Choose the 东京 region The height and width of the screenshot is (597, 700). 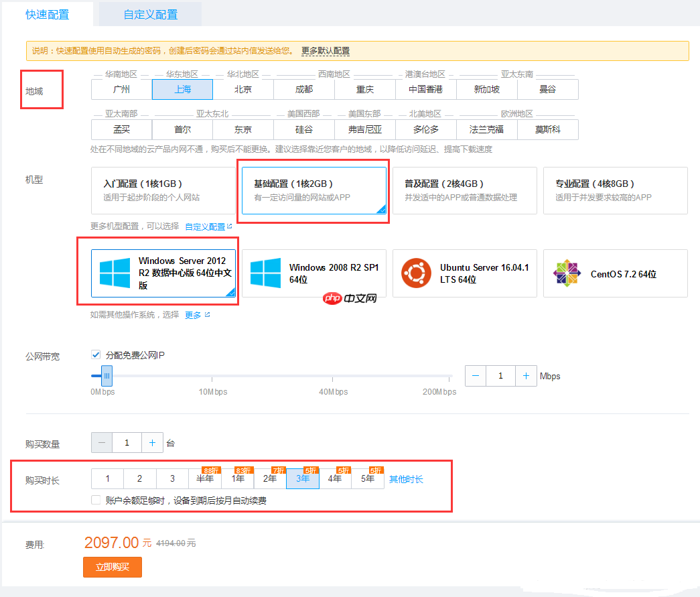[x=243, y=129]
